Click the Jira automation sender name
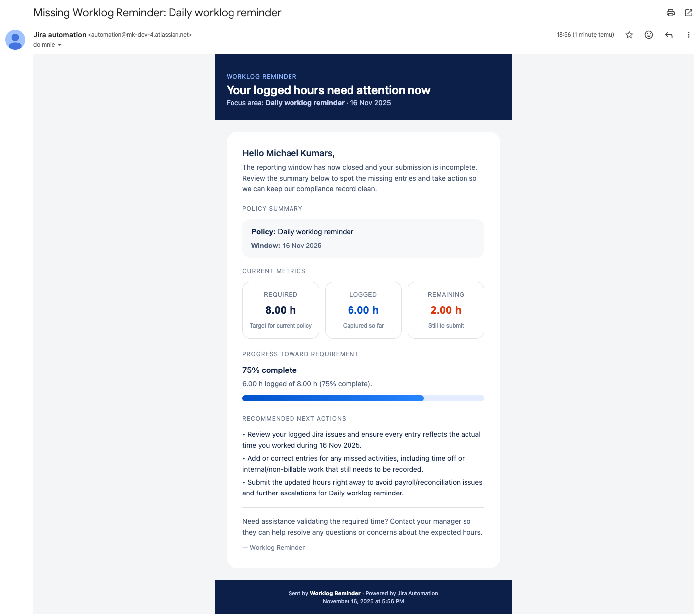The height and width of the screenshot is (616, 699). [x=59, y=35]
